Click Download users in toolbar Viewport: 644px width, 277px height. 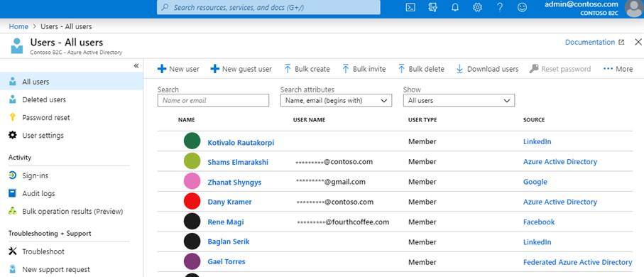[x=487, y=69]
